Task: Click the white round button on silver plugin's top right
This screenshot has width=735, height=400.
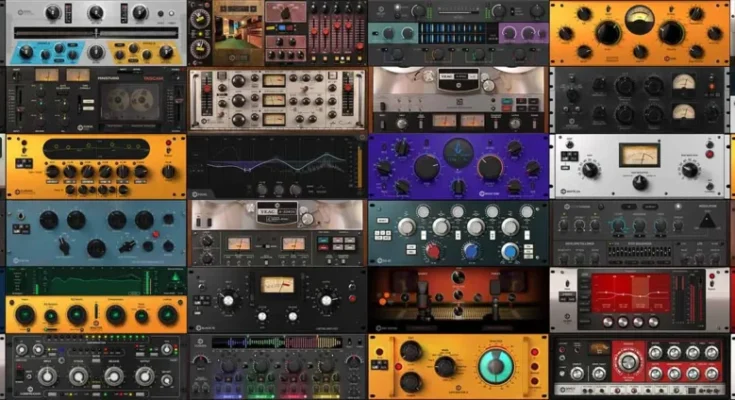Action: [172, 14]
